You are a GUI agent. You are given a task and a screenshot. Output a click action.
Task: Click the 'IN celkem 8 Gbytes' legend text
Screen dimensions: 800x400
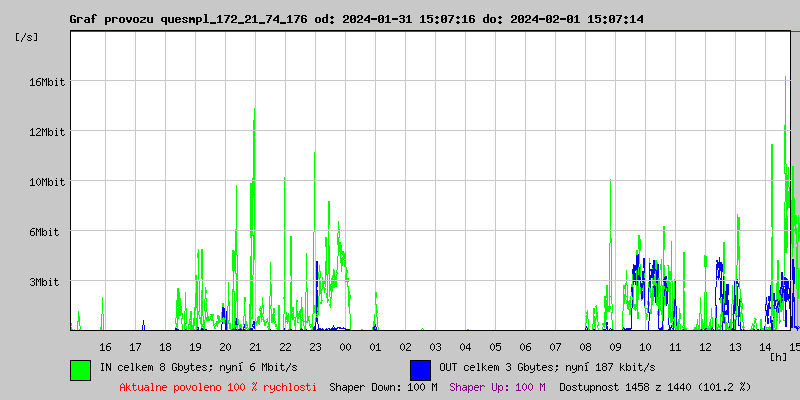click(x=198, y=368)
